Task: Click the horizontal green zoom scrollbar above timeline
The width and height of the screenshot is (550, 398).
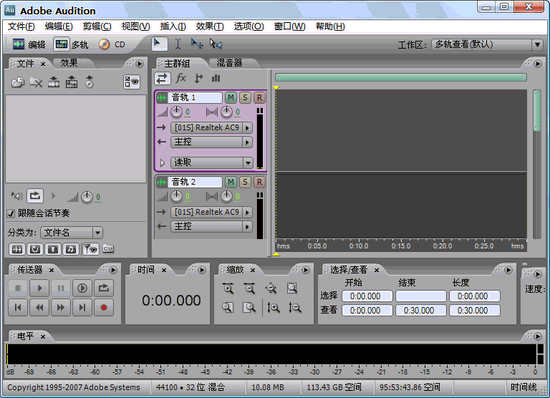Action: coord(401,77)
